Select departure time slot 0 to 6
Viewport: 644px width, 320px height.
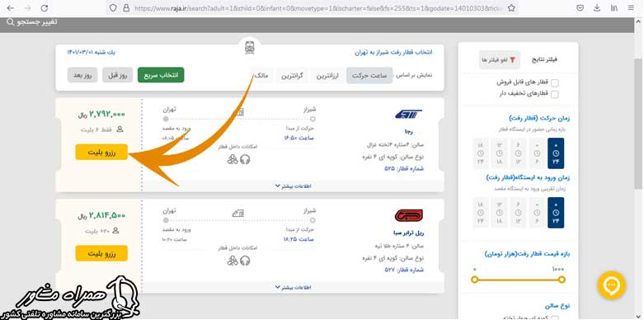pyautogui.click(x=537, y=153)
